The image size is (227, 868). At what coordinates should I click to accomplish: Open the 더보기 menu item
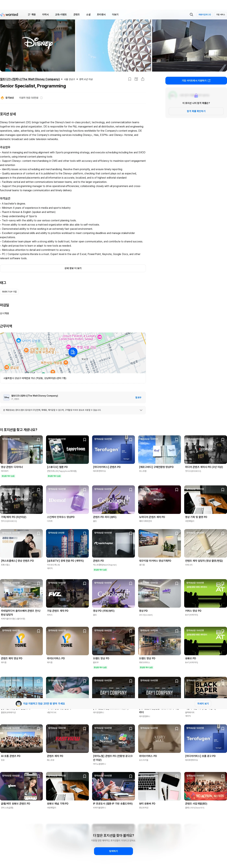pos(115,14)
